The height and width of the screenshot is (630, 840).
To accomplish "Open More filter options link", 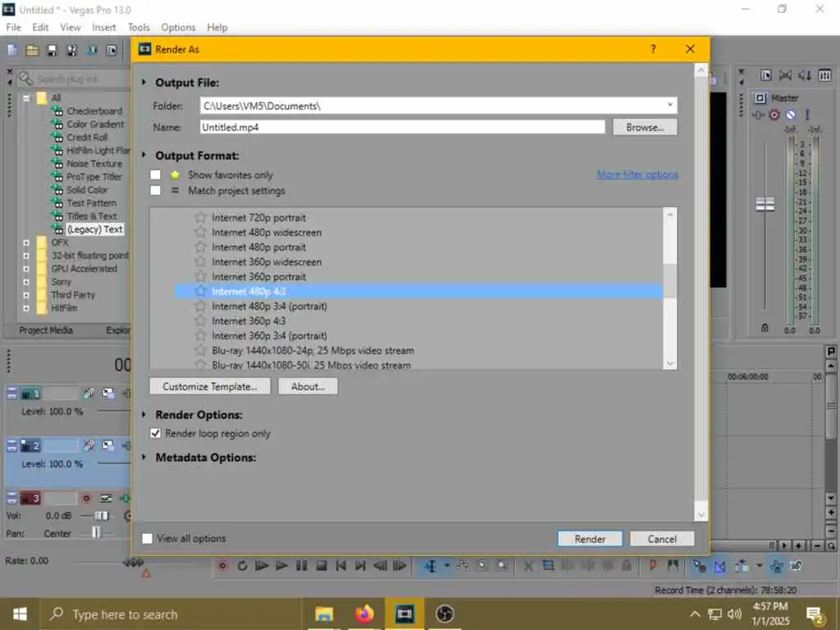I will tap(637, 175).
